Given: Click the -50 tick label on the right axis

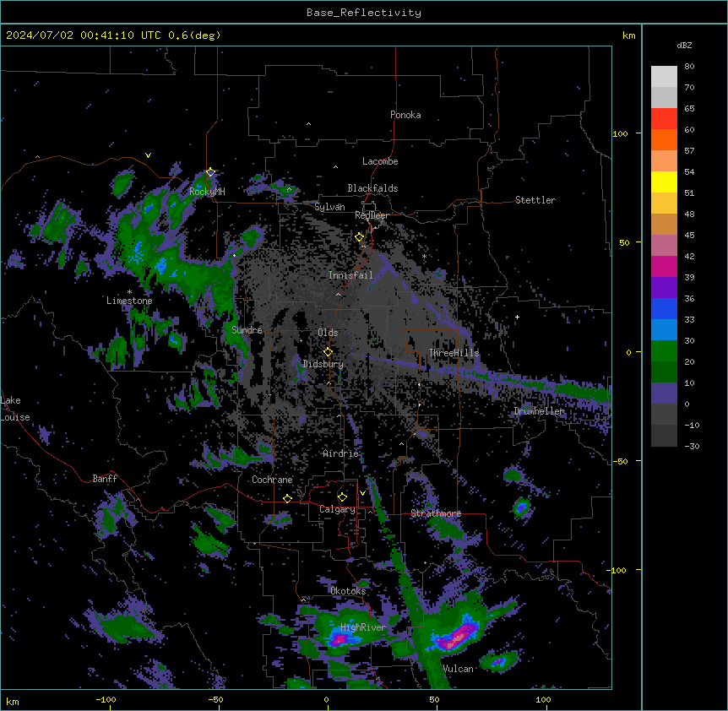Looking at the screenshot, I should 620,461.
